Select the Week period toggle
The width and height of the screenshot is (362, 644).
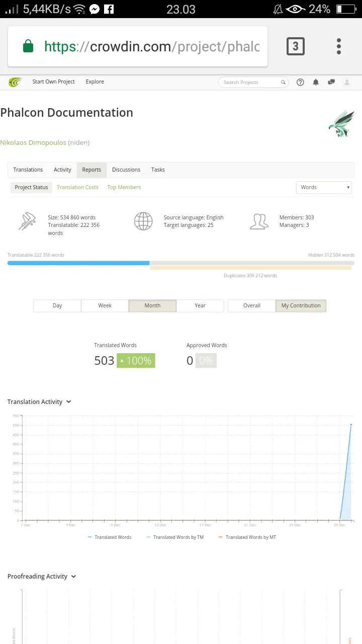(105, 305)
